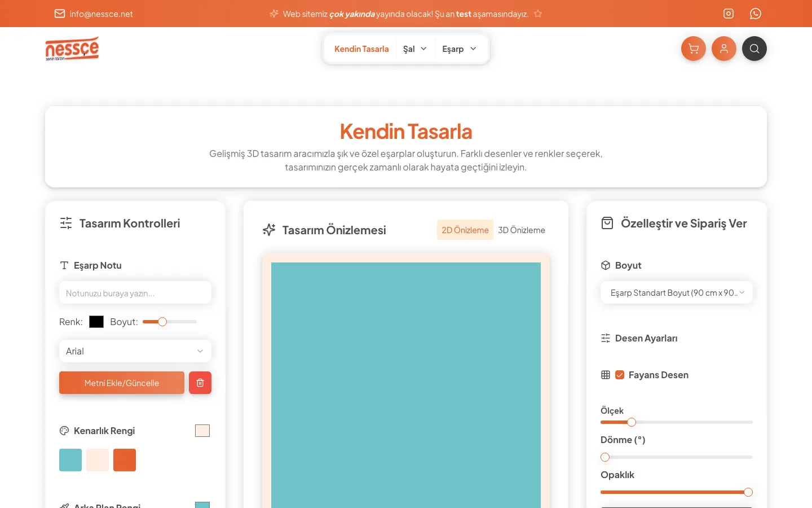Click the info@nessce.net email link

pos(101,14)
